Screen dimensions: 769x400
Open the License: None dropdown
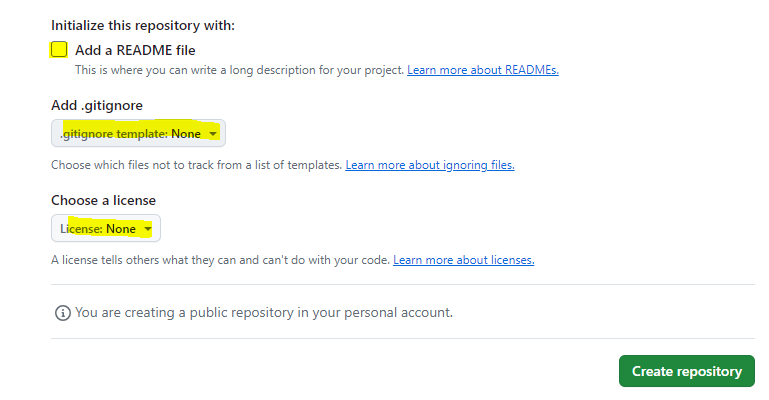click(106, 228)
